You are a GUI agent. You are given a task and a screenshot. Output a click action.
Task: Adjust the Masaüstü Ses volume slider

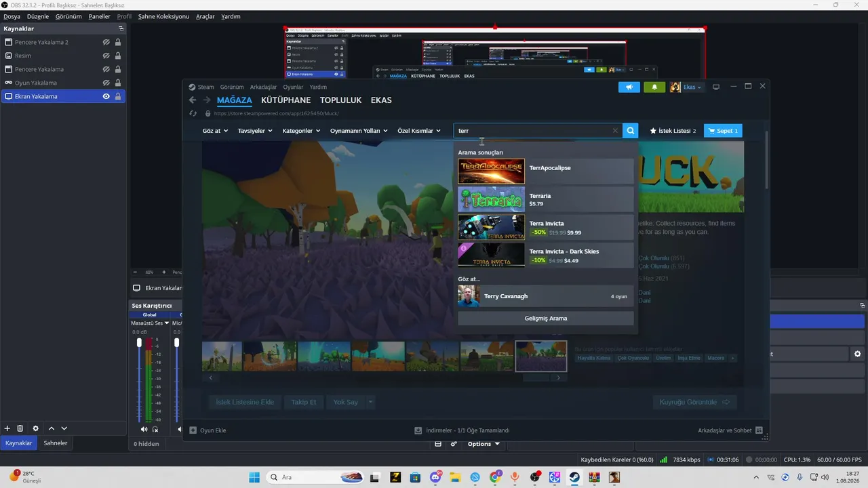(x=140, y=343)
